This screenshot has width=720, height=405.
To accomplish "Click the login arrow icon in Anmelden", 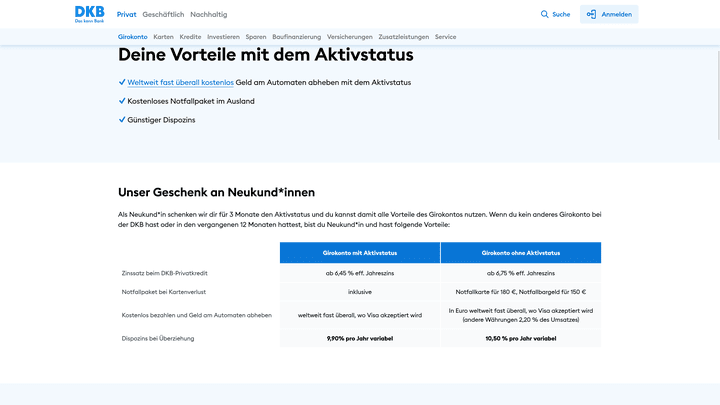I will tap(591, 14).
